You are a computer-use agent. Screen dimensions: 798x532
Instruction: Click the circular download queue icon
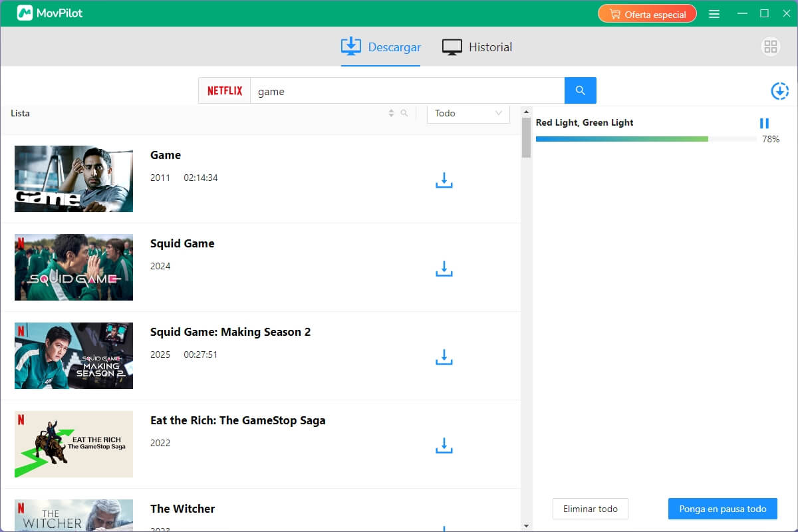(779, 91)
